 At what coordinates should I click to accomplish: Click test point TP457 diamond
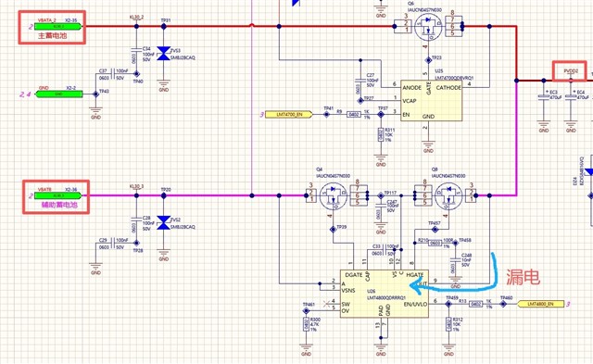click(435, 230)
